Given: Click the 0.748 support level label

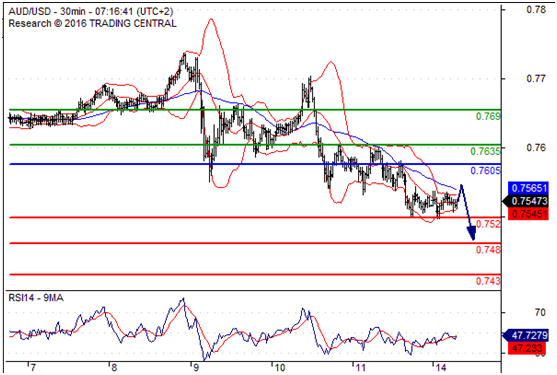Looking at the screenshot, I should (488, 250).
